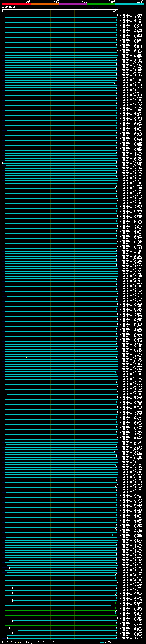
Task: Open hit UniRef100_P47961
Action: pyautogui.click(x=131, y=65)
